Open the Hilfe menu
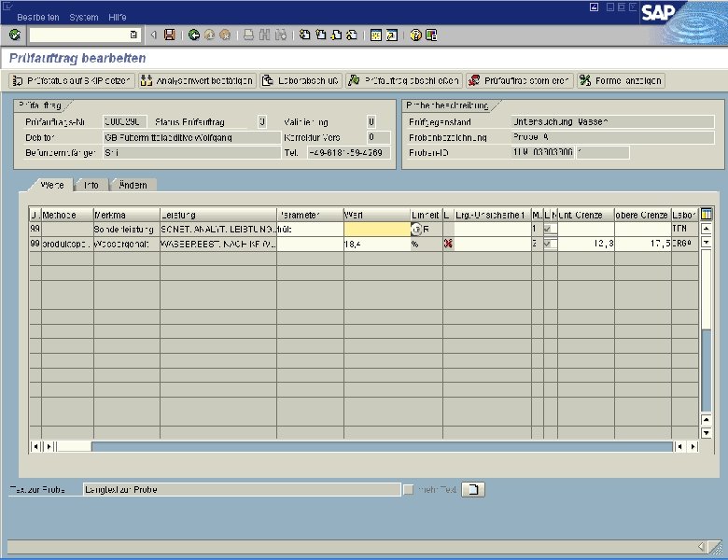Screen dimensions: 728x560 [118, 17]
